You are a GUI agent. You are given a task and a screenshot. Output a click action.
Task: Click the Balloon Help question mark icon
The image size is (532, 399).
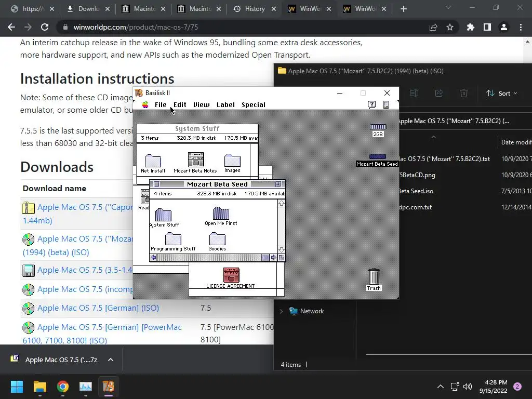click(x=372, y=104)
